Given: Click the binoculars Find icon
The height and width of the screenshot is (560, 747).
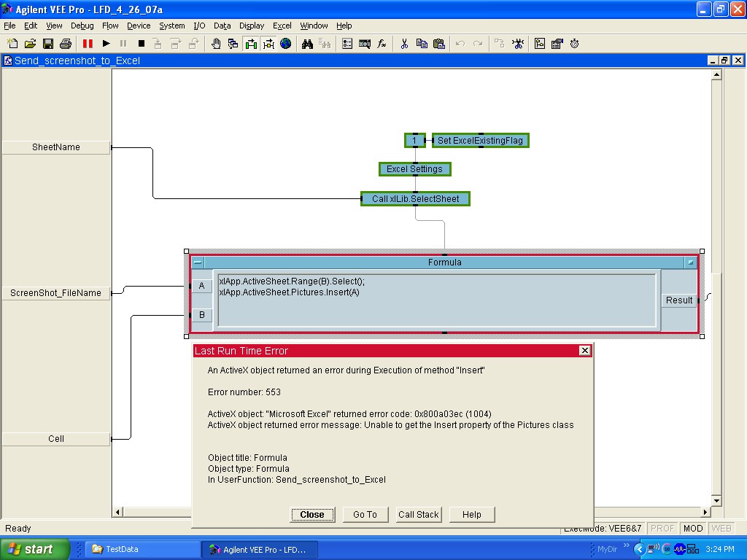Looking at the screenshot, I should [x=307, y=44].
